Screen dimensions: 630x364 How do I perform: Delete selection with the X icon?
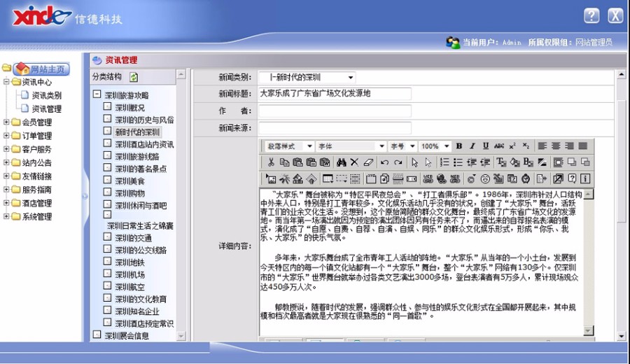(354, 162)
